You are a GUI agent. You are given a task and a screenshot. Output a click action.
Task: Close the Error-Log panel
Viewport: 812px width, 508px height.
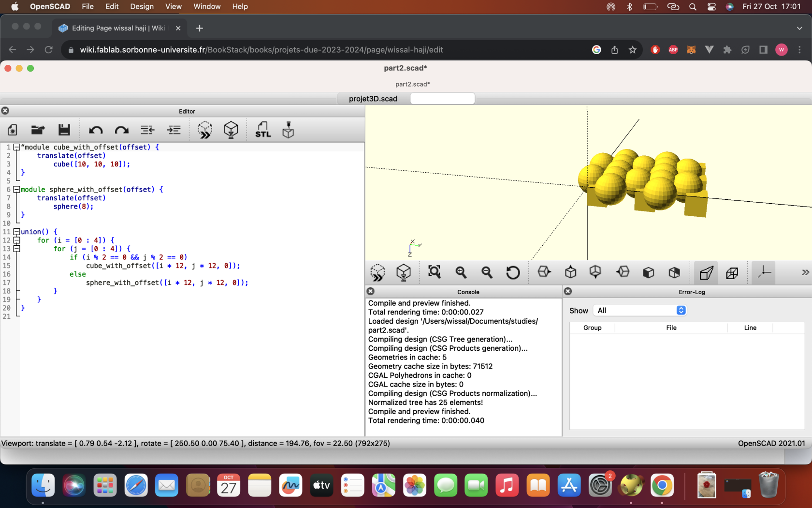coord(568,291)
